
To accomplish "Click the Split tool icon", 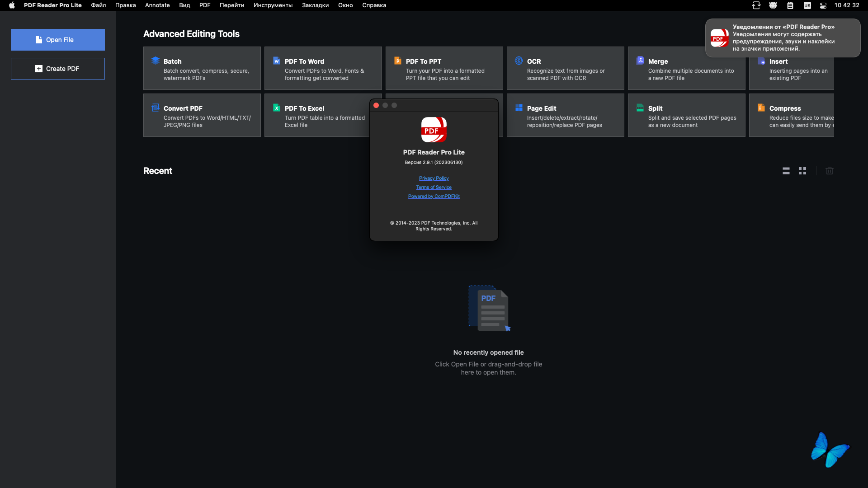I will point(640,108).
